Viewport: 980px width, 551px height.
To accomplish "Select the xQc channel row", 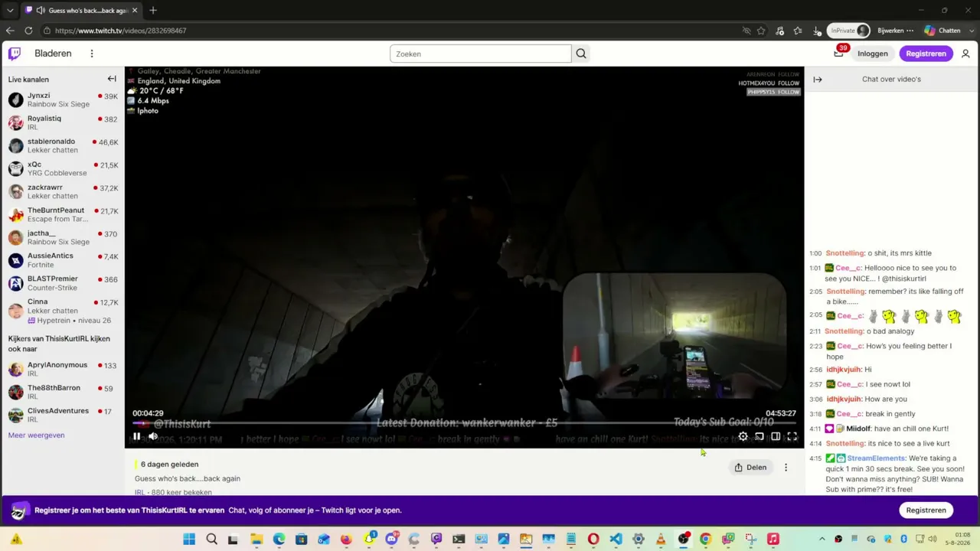I will coord(62,169).
